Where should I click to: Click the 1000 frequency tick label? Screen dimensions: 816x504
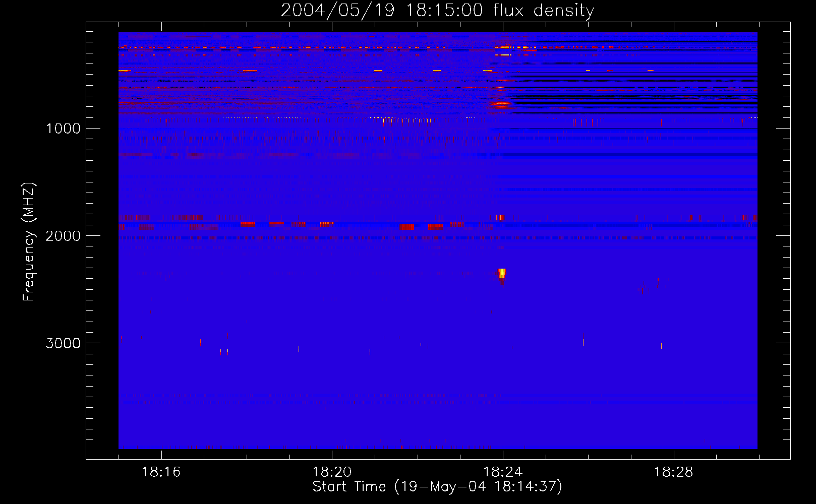(64, 129)
